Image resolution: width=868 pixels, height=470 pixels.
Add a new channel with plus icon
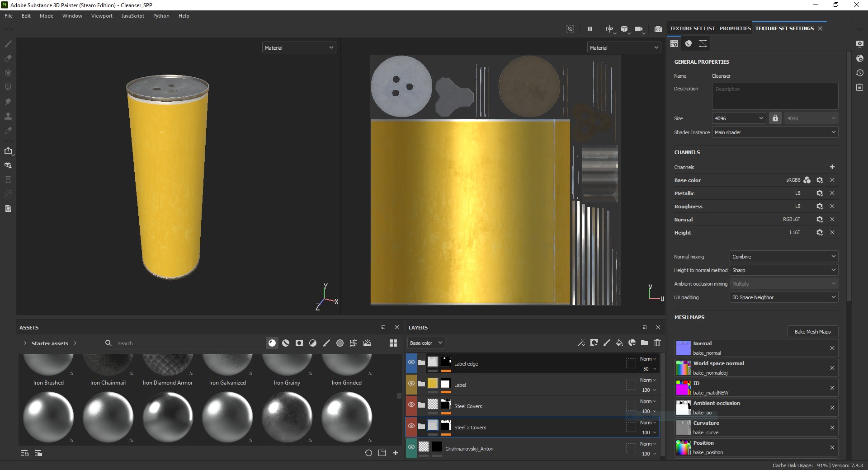click(x=832, y=167)
